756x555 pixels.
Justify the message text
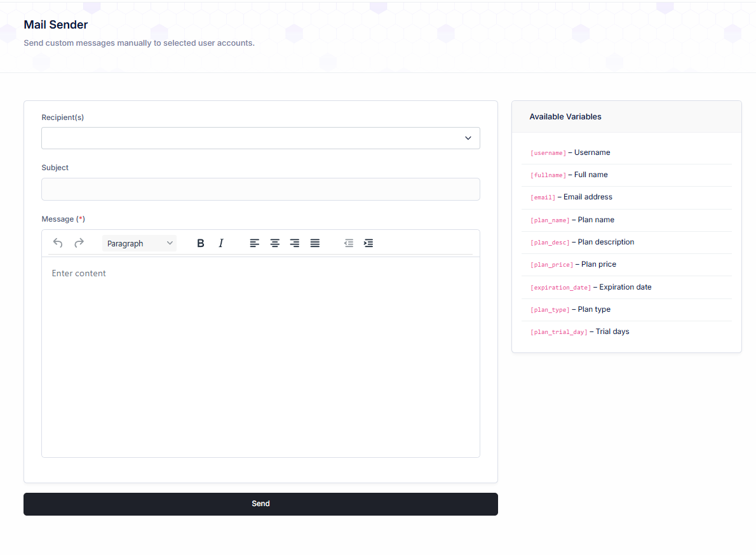pyautogui.click(x=315, y=243)
